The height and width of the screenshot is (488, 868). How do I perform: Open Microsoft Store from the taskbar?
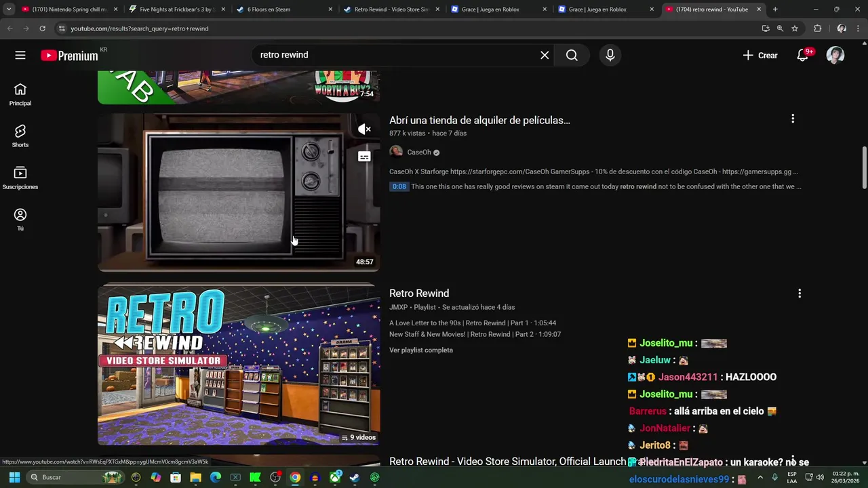click(176, 477)
